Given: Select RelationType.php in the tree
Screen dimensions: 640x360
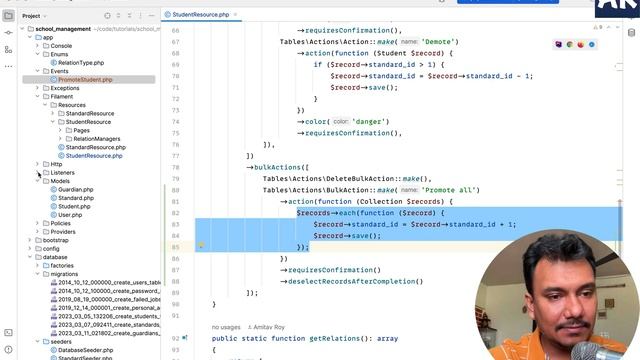Looking at the screenshot, I should coord(81,63).
